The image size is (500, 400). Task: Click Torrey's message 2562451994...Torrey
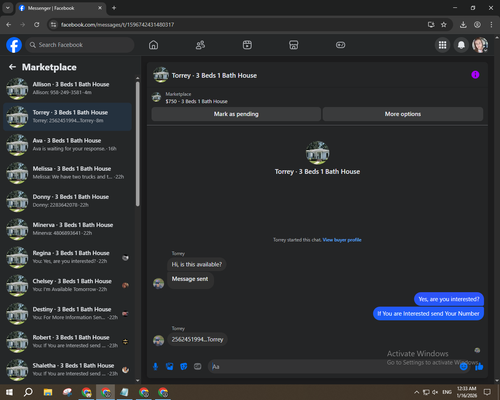coord(197,340)
